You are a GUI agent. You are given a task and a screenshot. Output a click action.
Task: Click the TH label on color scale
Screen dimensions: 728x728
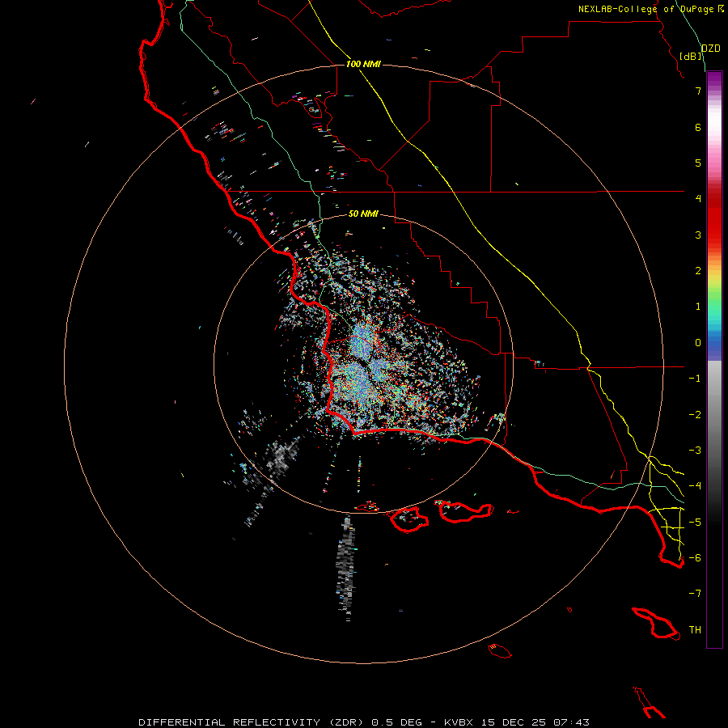point(695,629)
